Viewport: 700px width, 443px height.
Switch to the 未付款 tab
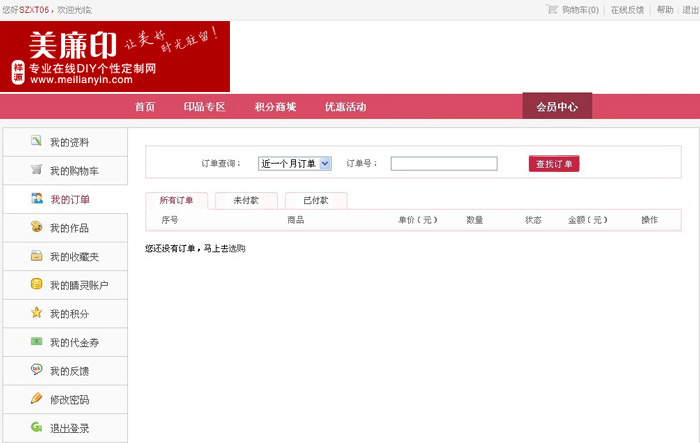coord(246,201)
